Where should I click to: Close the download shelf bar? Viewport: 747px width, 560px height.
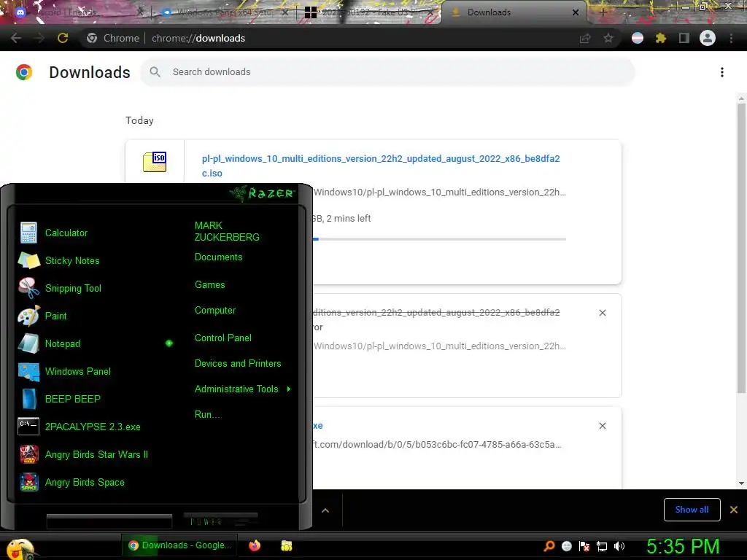click(x=734, y=510)
